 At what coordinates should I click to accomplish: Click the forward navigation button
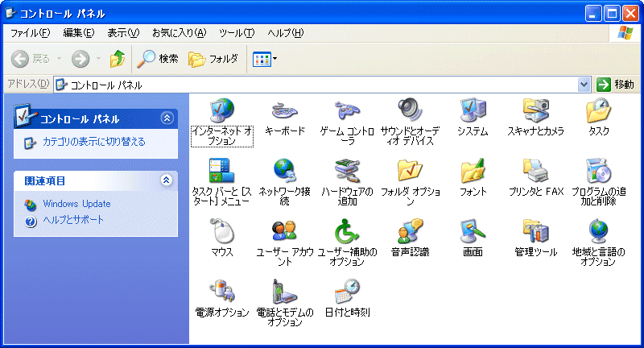[x=80, y=59]
